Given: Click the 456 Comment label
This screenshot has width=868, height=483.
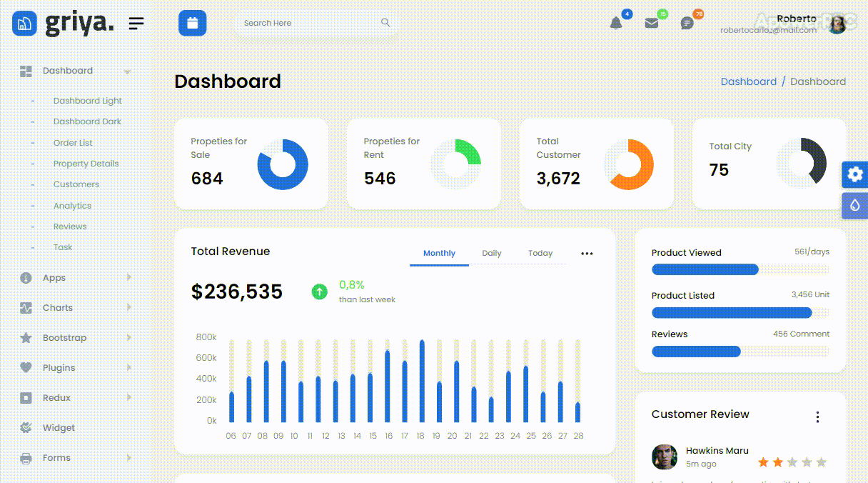Looking at the screenshot, I should tap(801, 334).
